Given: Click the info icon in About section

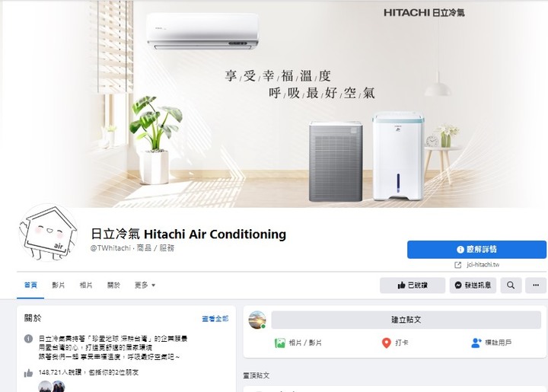Looking at the screenshot, I should tap(28, 339).
